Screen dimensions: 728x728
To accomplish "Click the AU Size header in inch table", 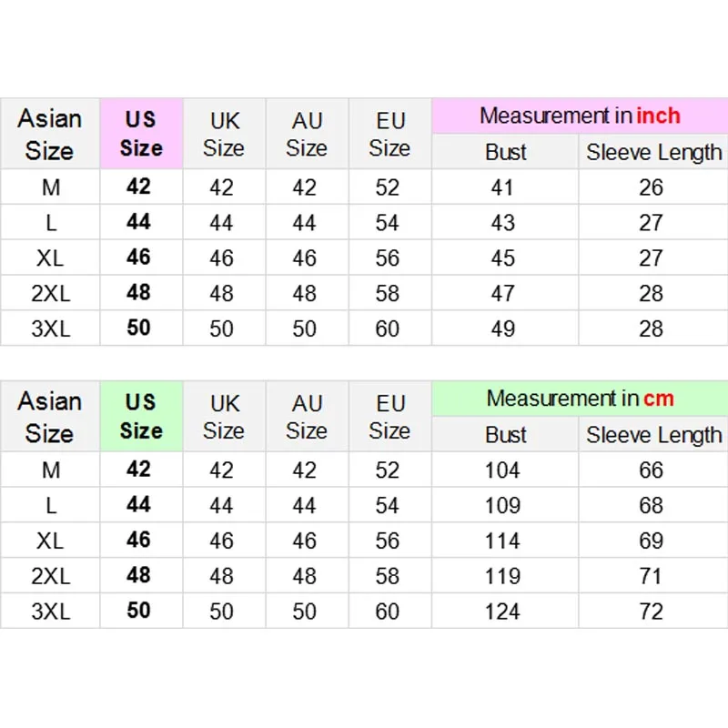I will tap(307, 133).
